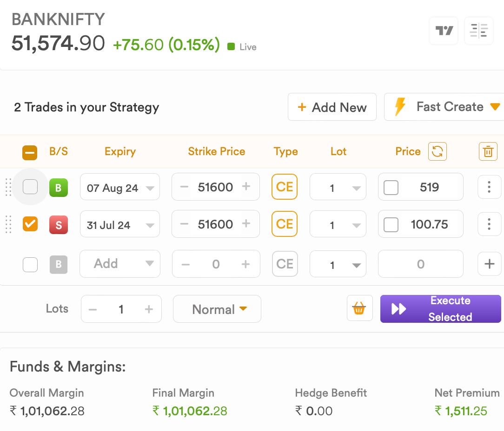Open the Normal order type dropdown
Viewport: 504px width, 431px height.
[x=217, y=309]
